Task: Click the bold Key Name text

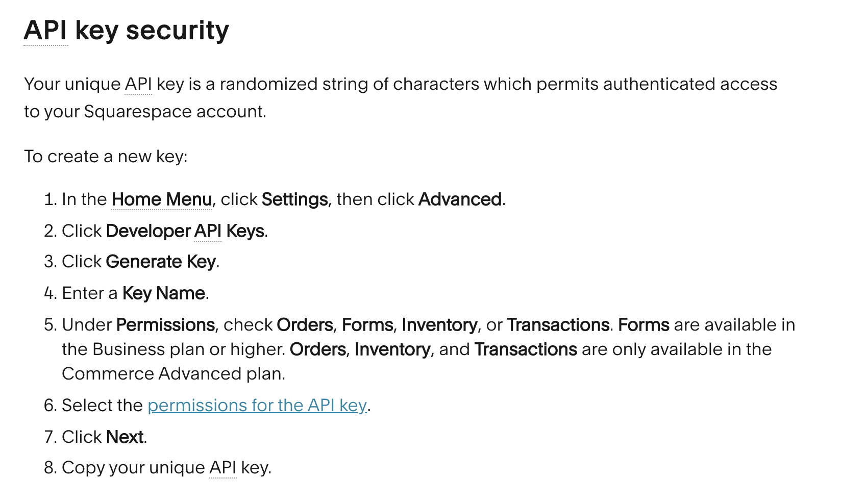Action: click(164, 293)
